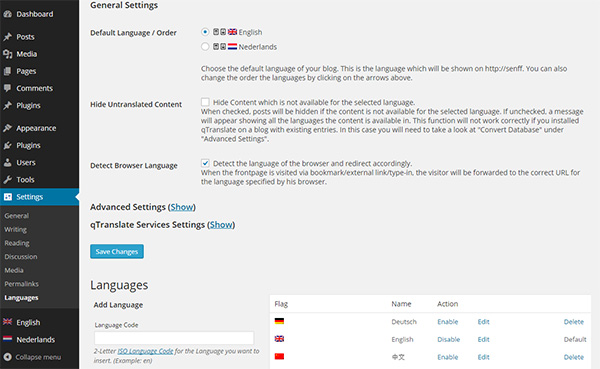Click the pushpin icon beside Plugins below Comments

click(x=8, y=105)
